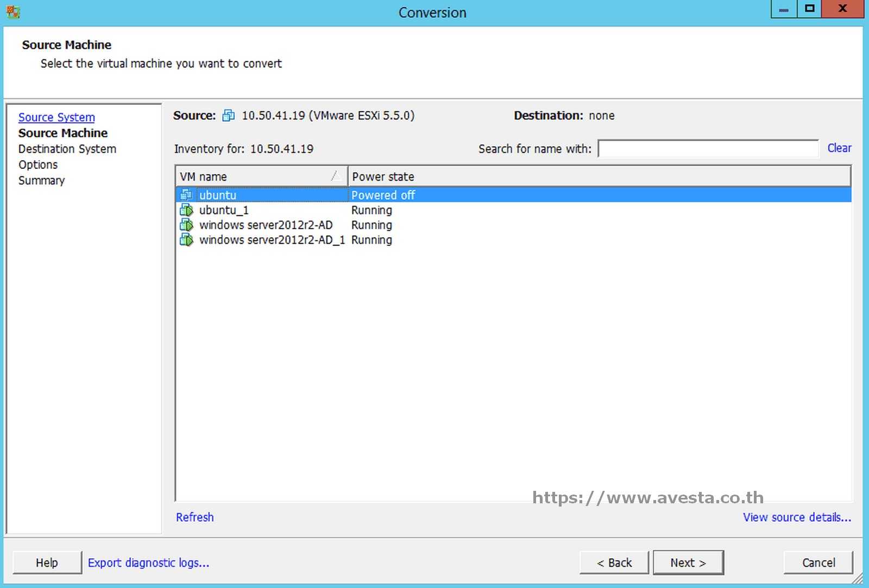Click the icon next to windows server2012r2-AD_1
869x588 pixels.
(187, 239)
